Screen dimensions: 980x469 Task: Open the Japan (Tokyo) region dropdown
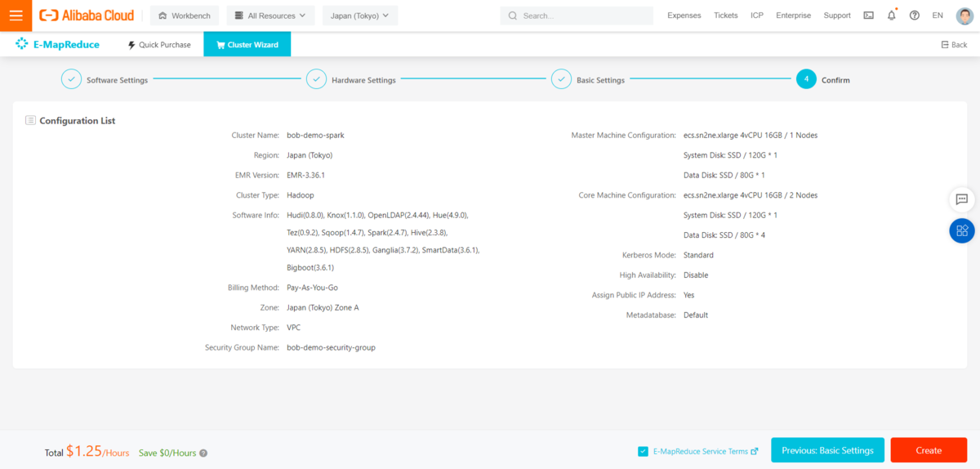(x=360, y=16)
